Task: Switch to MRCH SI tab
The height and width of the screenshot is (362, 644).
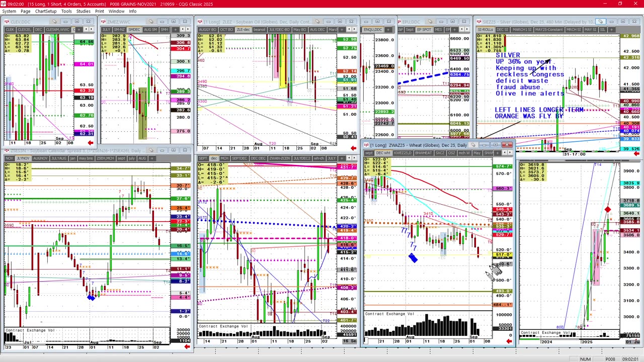Action: point(574,30)
